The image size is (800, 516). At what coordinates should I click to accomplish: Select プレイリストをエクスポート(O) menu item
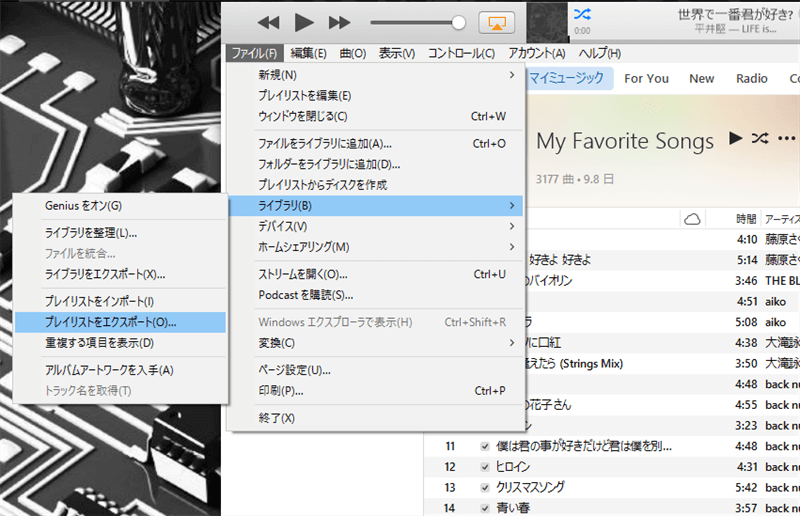click(x=110, y=322)
